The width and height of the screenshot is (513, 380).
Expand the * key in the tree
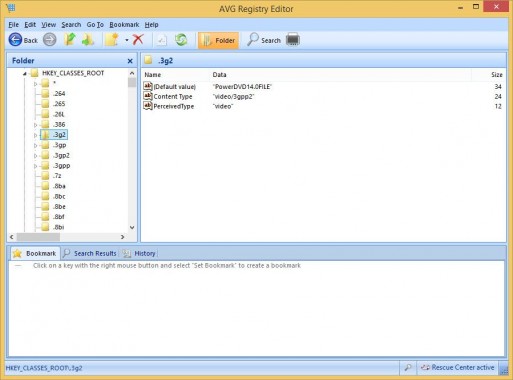click(36, 84)
